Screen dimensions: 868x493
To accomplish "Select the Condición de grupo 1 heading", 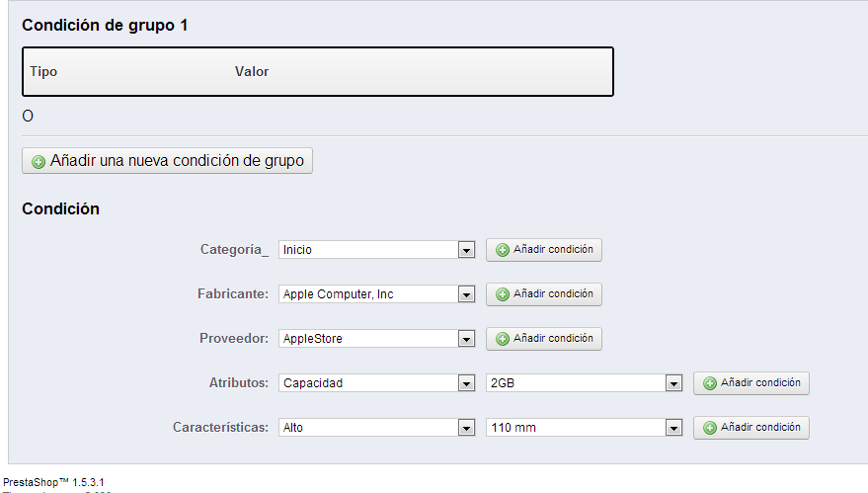I will tap(105, 26).
